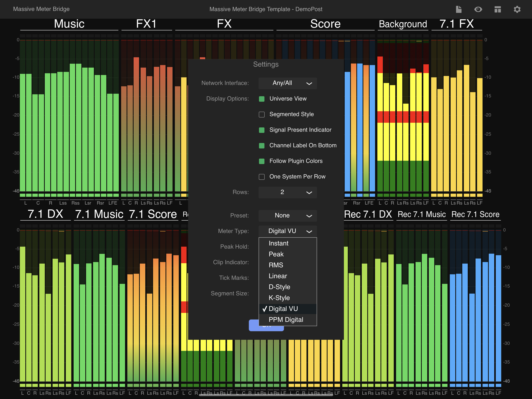The width and height of the screenshot is (532, 399).
Task: Click the FX group title
Action: click(x=224, y=24)
